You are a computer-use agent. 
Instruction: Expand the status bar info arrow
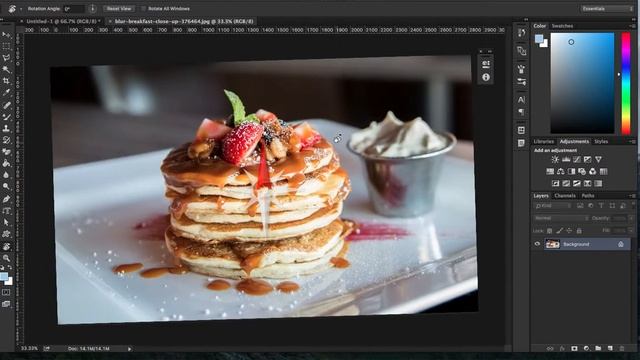coord(130,349)
